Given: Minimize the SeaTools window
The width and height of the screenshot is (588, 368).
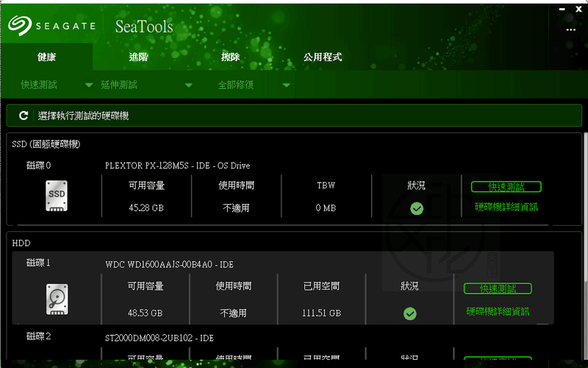Looking at the screenshot, I should [562, 10].
